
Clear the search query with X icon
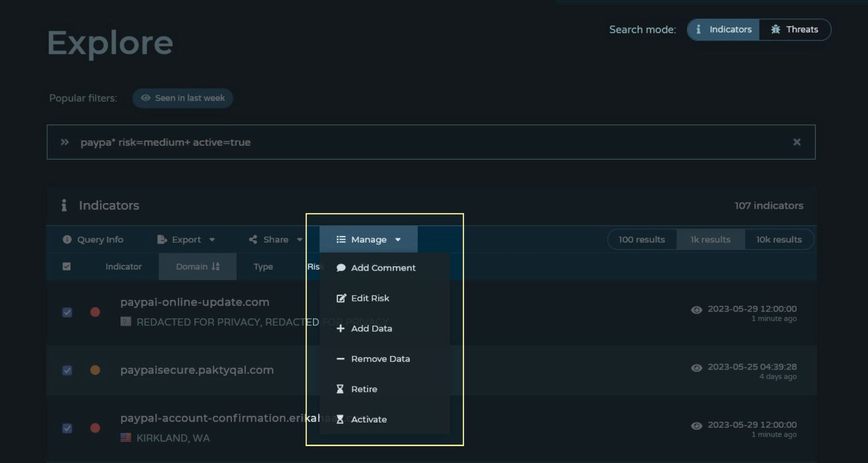click(x=797, y=142)
